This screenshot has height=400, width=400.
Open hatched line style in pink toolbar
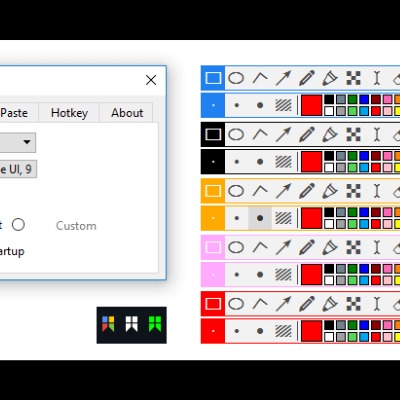click(283, 275)
